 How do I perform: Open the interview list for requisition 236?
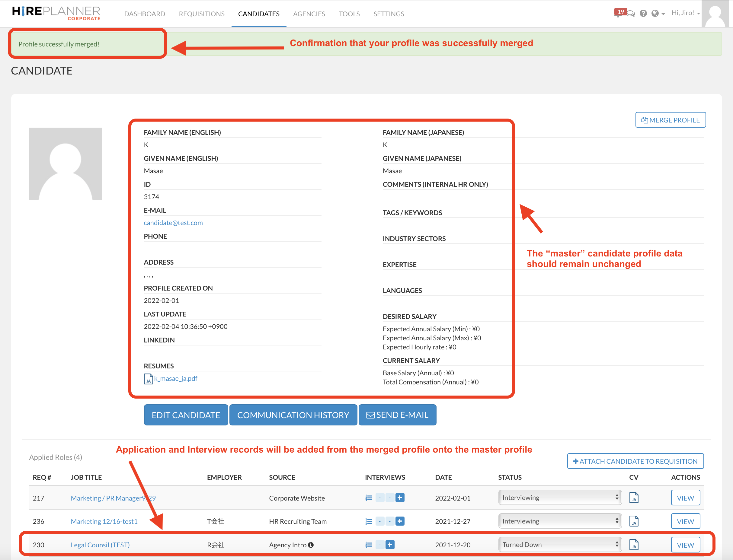369,521
